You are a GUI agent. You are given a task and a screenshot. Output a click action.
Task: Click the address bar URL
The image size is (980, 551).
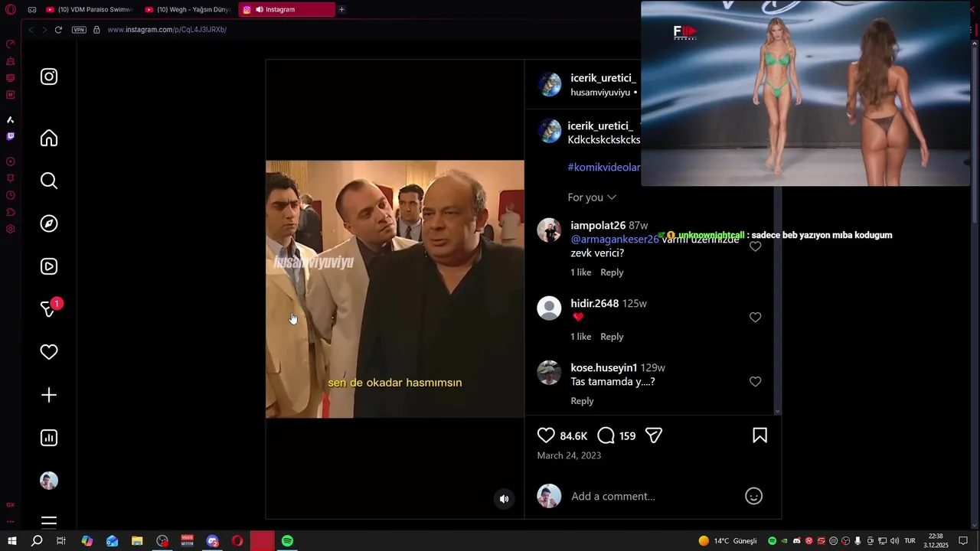(167, 30)
